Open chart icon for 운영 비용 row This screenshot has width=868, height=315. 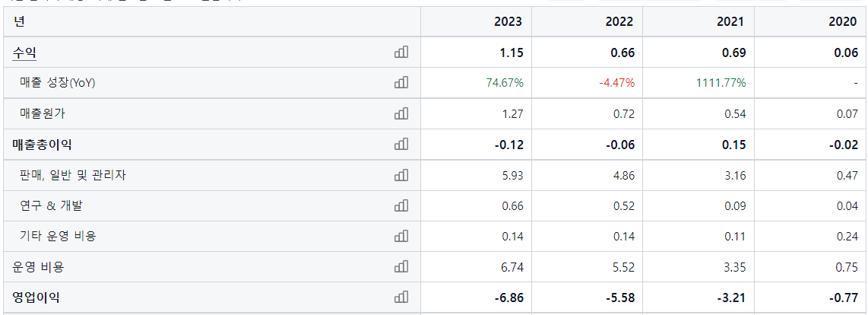401,267
